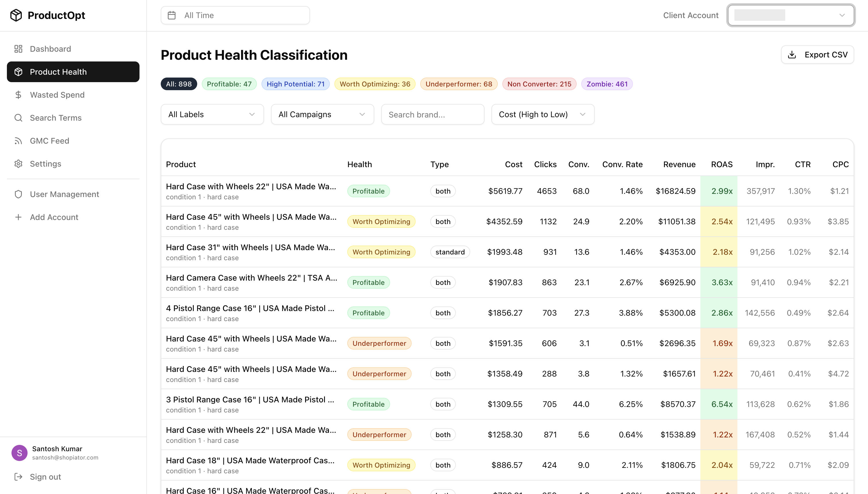Select the Profitable: 47 filter tab

(229, 84)
